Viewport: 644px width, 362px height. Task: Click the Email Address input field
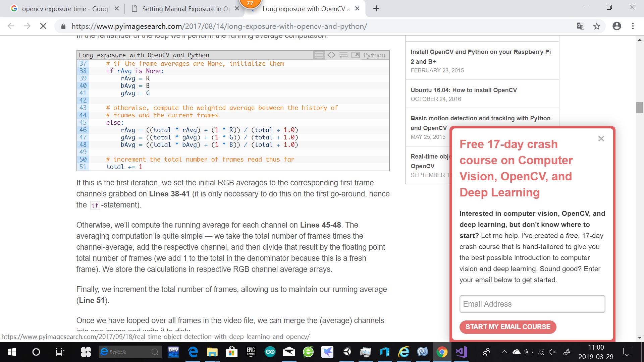coord(532,304)
